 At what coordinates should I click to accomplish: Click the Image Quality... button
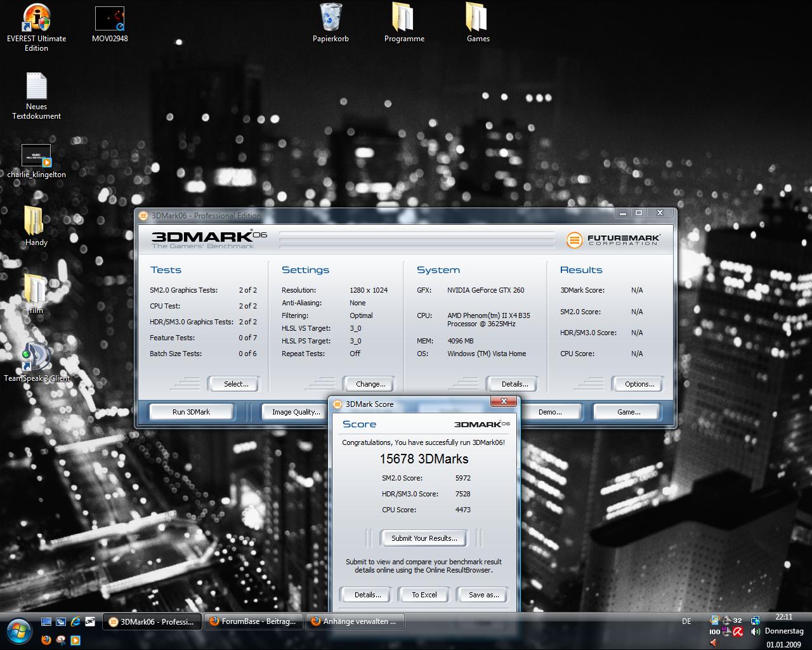pos(296,412)
